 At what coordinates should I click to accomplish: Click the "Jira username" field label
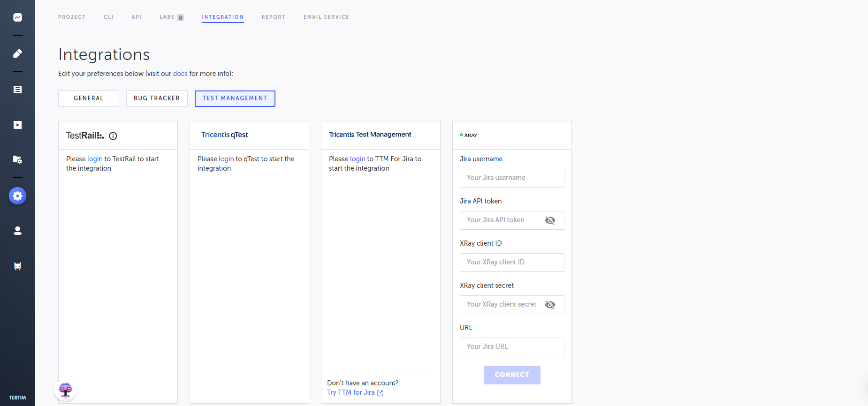pyautogui.click(x=481, y=159)
